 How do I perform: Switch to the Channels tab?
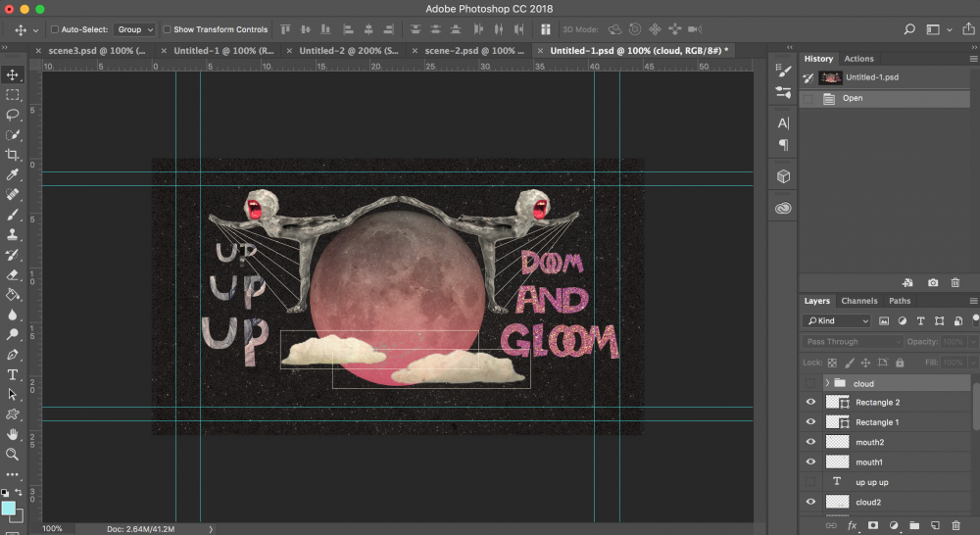pos(858,301)
